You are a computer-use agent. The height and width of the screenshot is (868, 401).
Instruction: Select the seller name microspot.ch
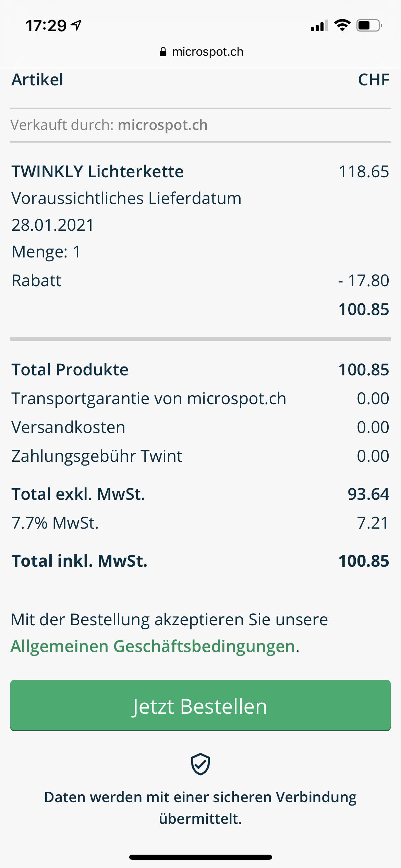click(163, 125)
